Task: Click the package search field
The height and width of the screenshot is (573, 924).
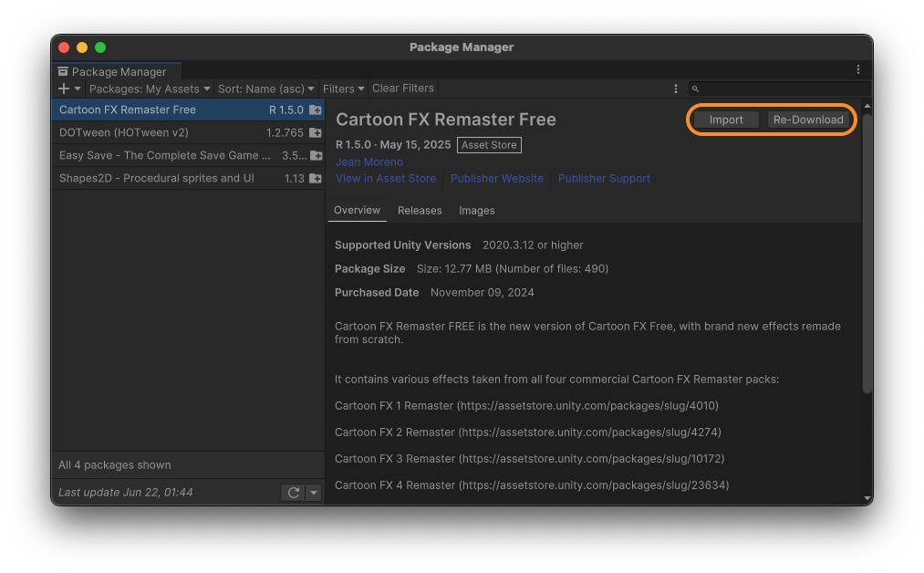Action: [x=779, y=89]
